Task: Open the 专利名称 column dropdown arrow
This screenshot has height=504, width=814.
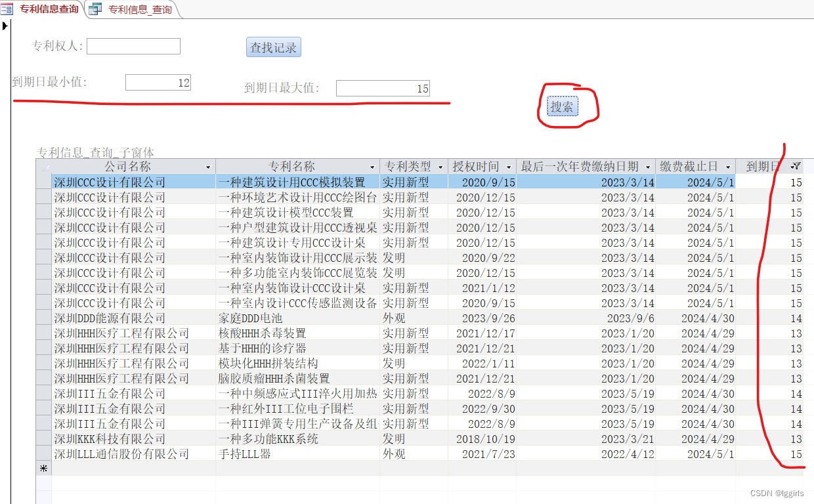Action: tap(372, 167)
